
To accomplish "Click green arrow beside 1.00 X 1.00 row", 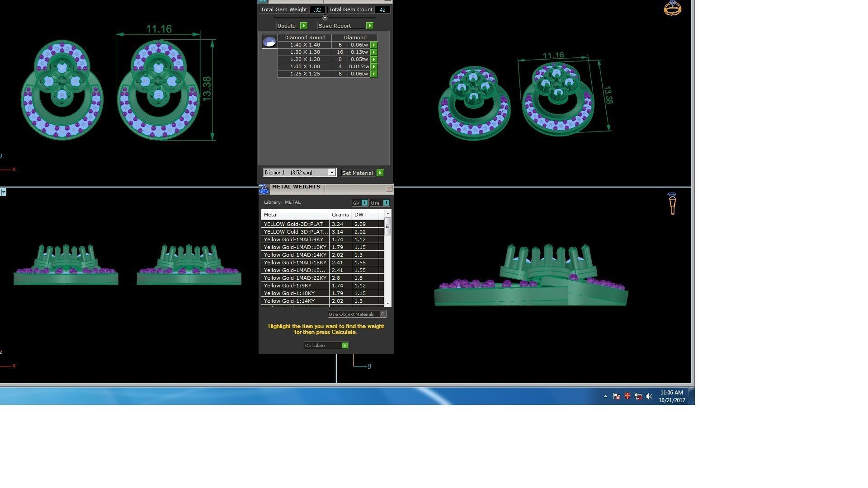I will click(x=374, y=67).
